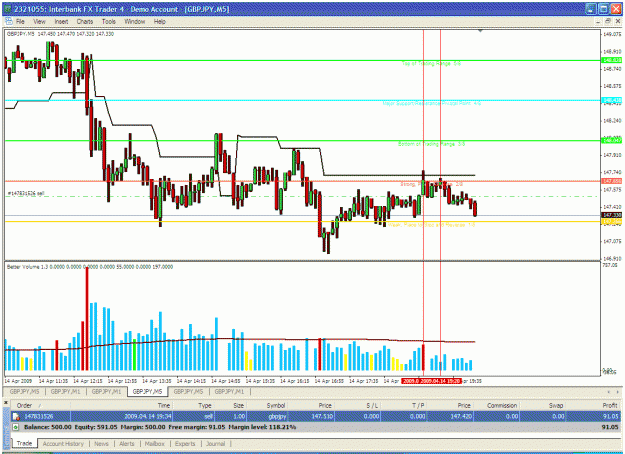625x454 pixels.
Task: Open the Window menu
Action: point(134,22)
